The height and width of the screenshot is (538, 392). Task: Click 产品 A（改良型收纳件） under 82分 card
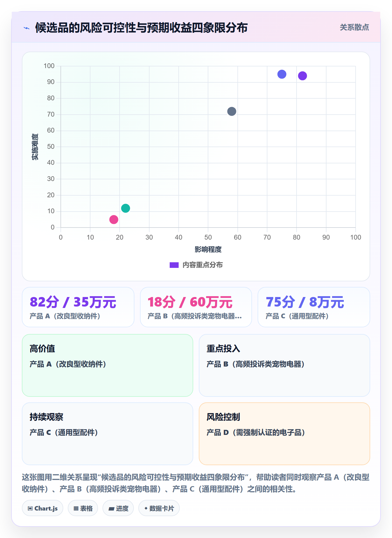click(65, 316)
